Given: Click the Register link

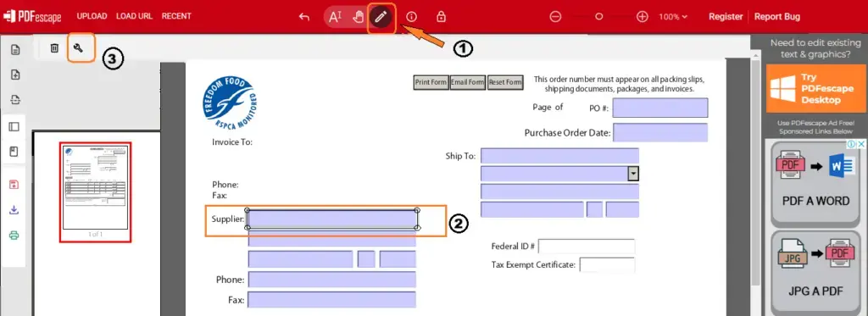Looking at the screenshot, I should point(726,17).
